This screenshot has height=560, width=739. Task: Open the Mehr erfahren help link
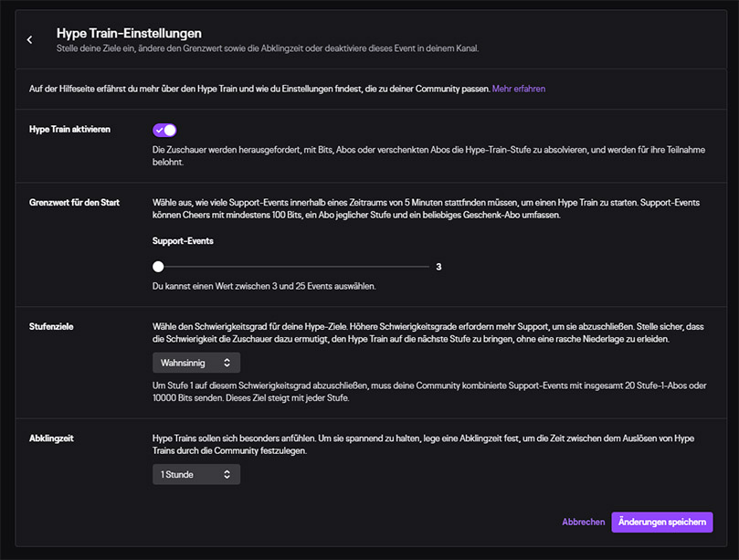point(519,89)
